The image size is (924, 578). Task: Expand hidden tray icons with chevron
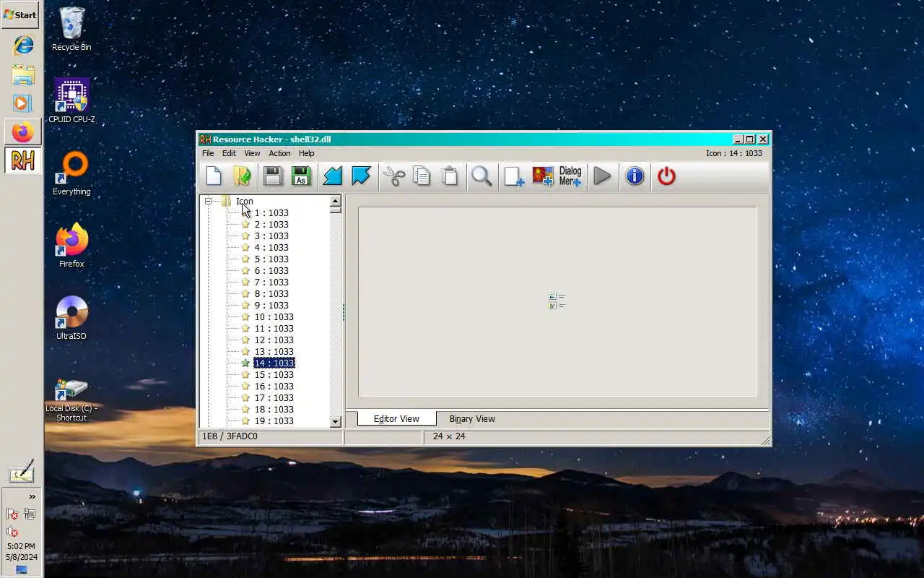[32, 496]
